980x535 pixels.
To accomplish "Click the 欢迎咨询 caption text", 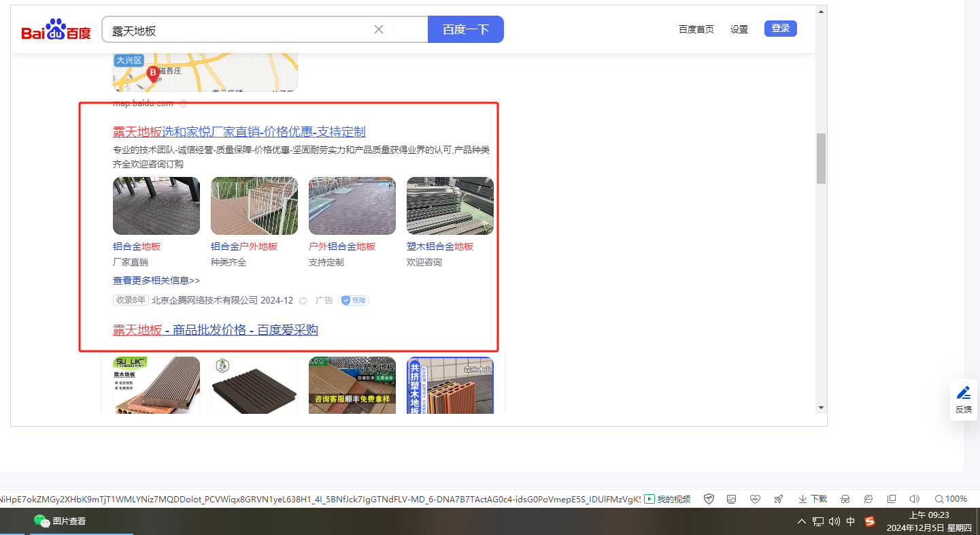I will pyautogui.click(x=424, y=262).
